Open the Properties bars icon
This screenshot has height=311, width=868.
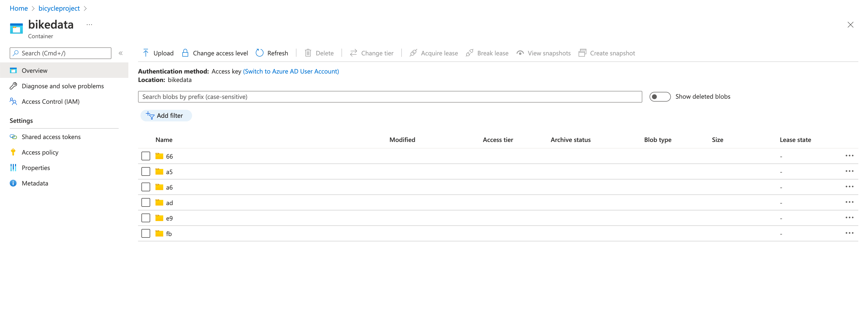coord(13,168)
